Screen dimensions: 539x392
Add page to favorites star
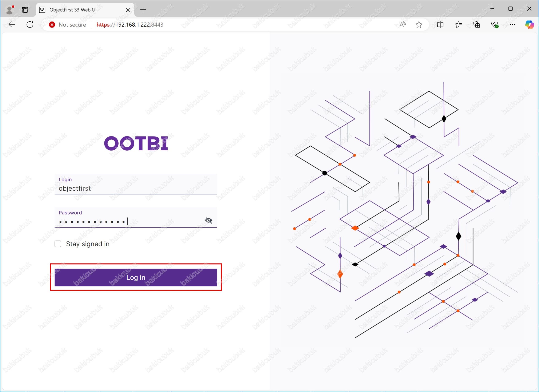(419, 24)
